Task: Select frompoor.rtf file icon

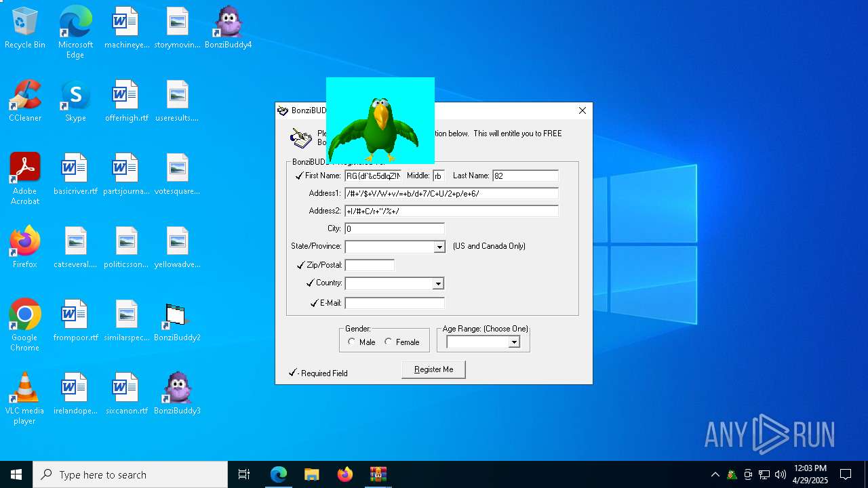Action: pyautogui.click(x=75, y=321)
